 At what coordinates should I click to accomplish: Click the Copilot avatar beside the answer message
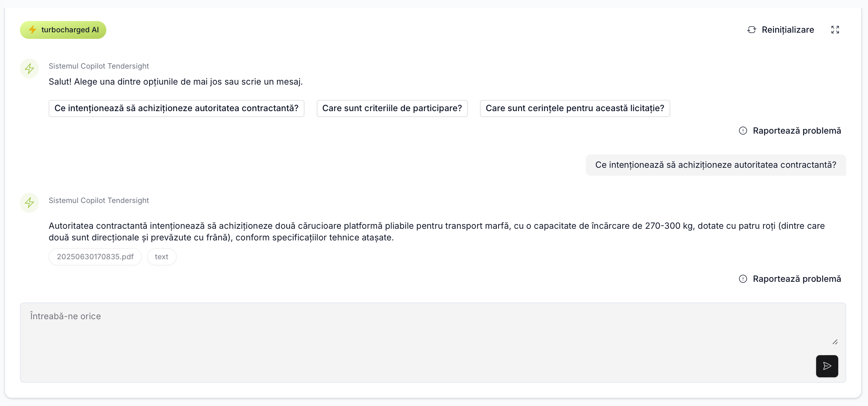(29, 203)
